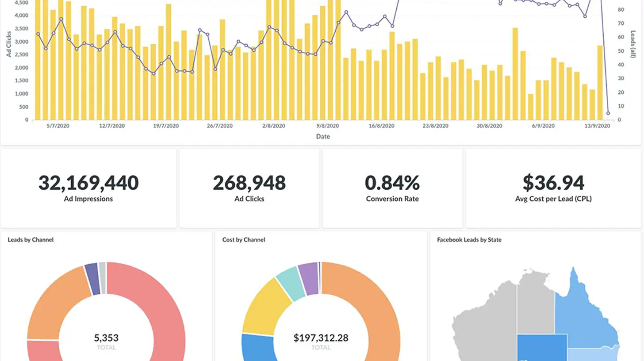The image size is (644, 361).
Task: Click Northern Territory on the map
Action: (535, 305)
